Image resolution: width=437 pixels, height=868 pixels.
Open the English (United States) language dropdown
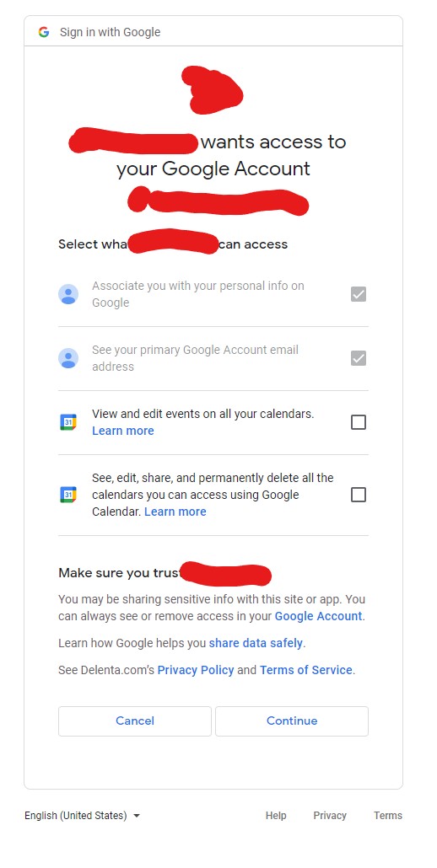82,816
